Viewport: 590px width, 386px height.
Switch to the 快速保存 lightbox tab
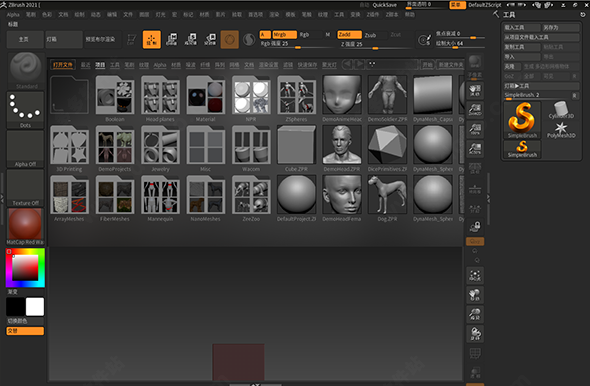[307, 65]
